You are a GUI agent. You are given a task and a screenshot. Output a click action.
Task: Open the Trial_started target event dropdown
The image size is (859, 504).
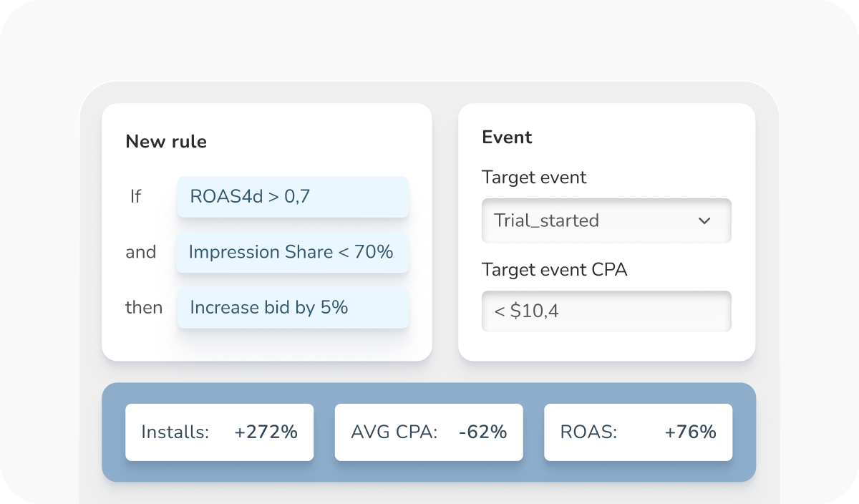pos(606,220)
